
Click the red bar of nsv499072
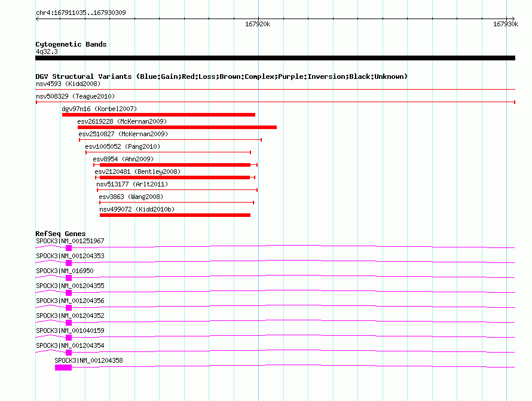tap(175, 215)
